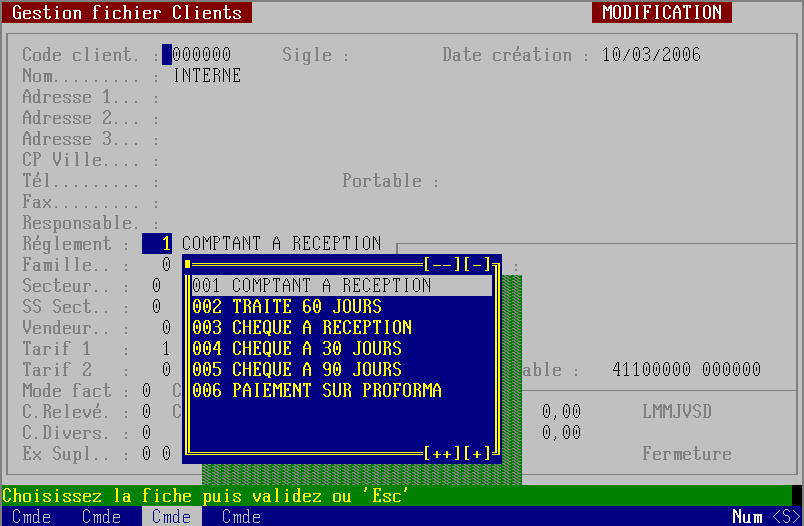Click the highlighted Cmde button in bottom bar
The height and width of the screenshot is (526, 804).
171,517
